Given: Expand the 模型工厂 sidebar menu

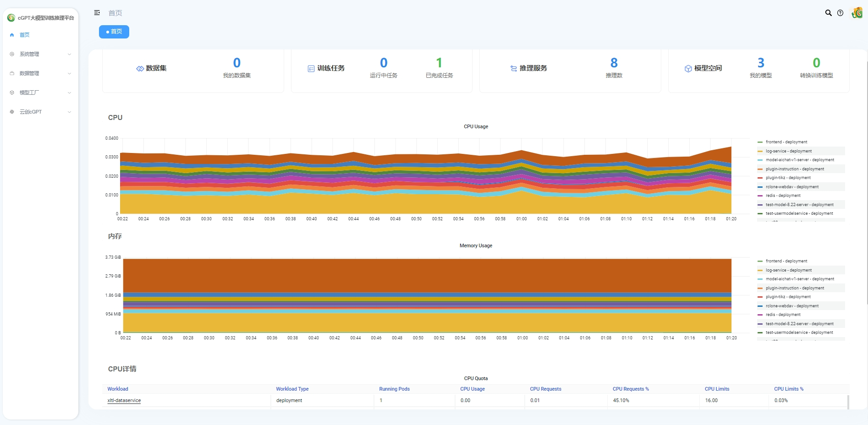Looking at the screenshot, I should [40, 93].
